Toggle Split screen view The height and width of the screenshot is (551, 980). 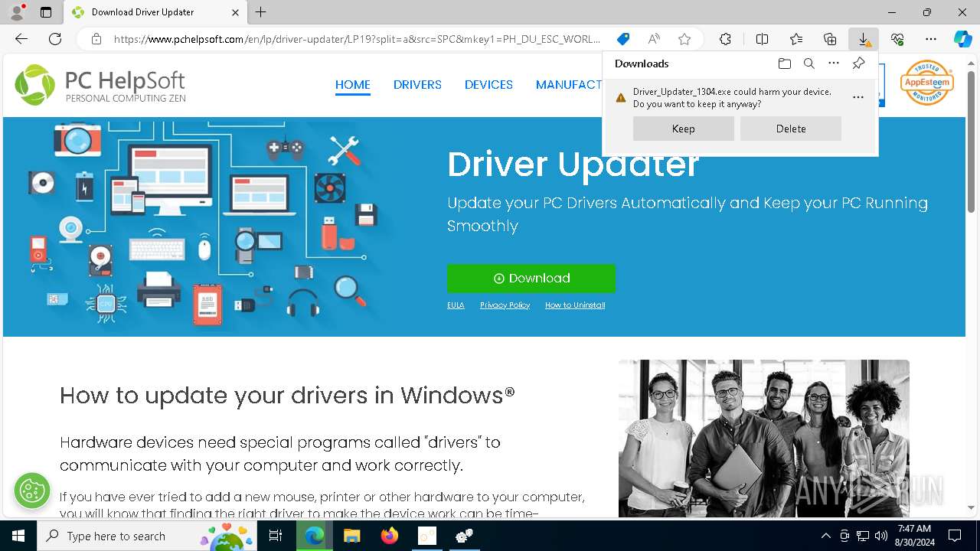tap(762, 39)
